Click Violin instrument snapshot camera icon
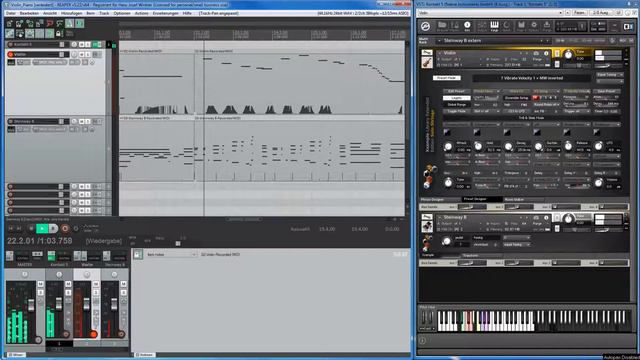The height and width of the screenshot is (360, 640). coord(536,53)
